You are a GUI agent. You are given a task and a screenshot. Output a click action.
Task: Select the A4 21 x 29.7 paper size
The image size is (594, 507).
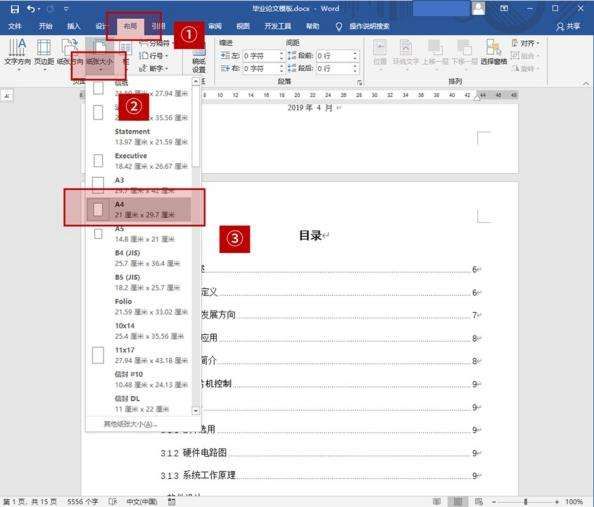click(139, 209)
